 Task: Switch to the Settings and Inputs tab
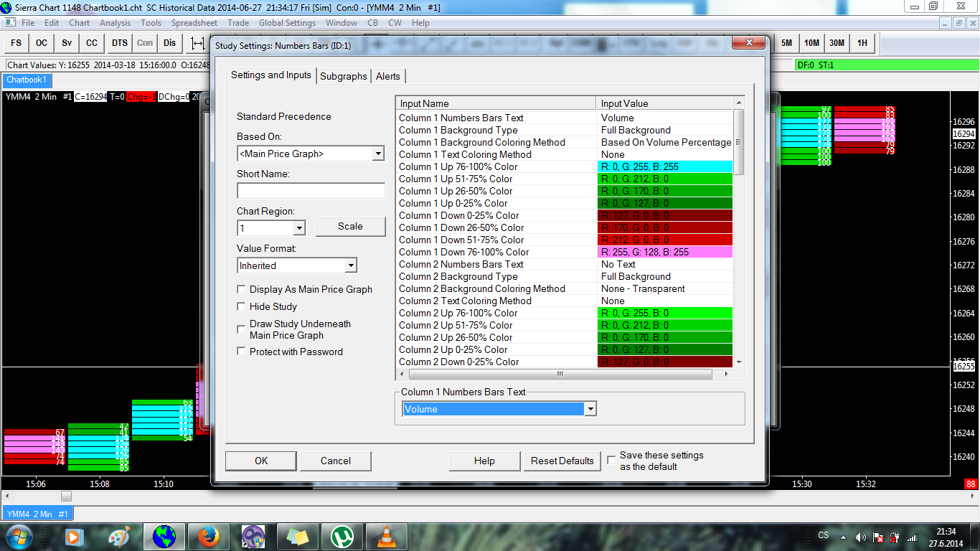click(271, 75)
